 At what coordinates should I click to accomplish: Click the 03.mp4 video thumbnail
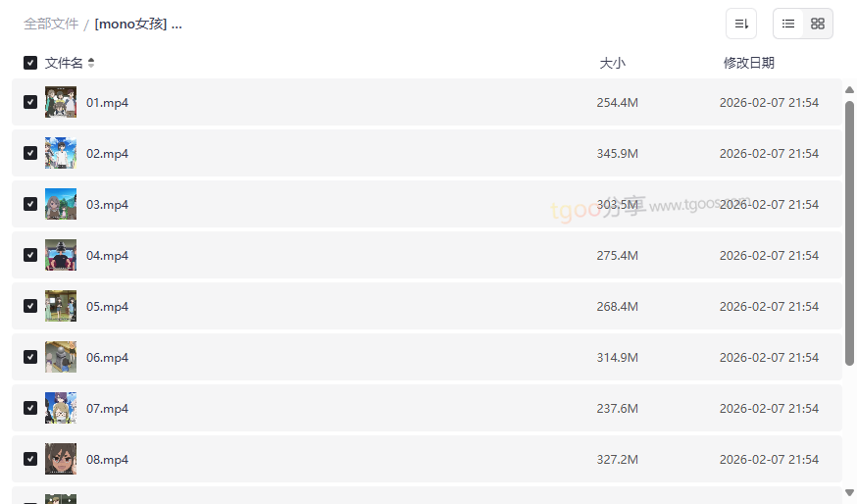[x=61, y=204]
